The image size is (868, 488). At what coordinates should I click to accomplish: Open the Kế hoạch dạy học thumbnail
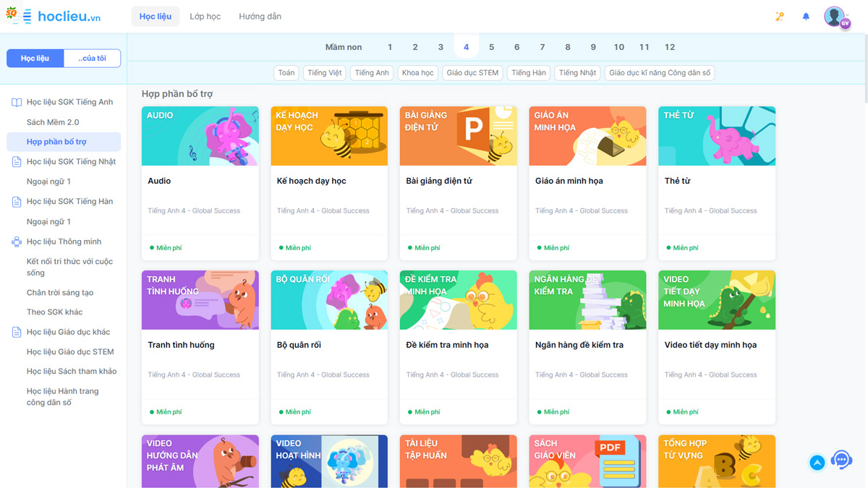pyautogui.click(x=329, y=136)
